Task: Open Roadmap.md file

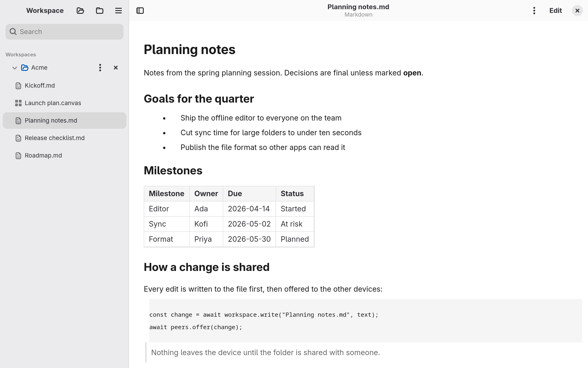Action: [x=64, y=155]
